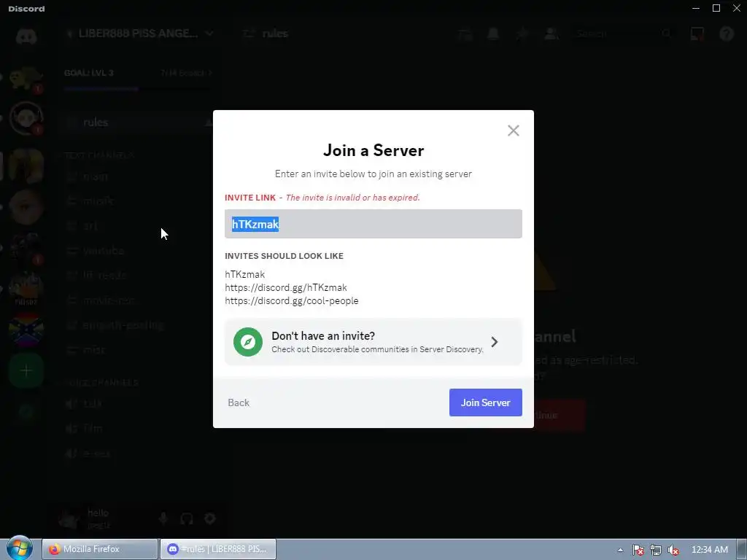Close the Join a Server dialog
Viewport: 747px width, 560px height.
(513, 131)
